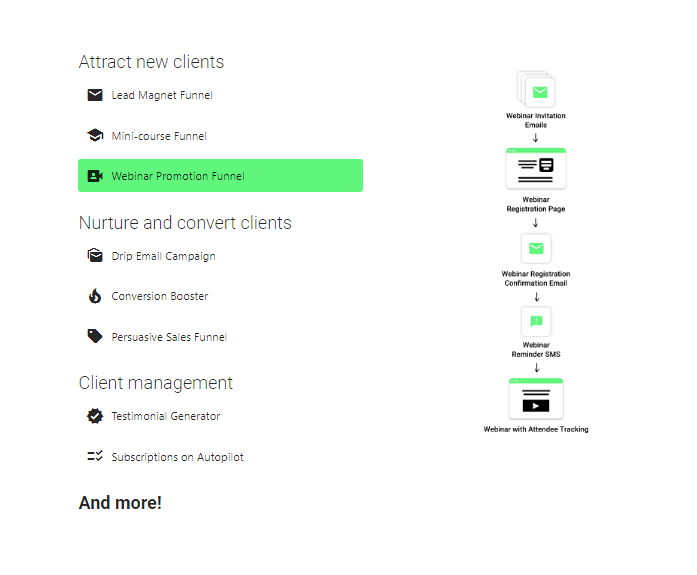Click the Testimonial Generator verified badge icon
The image size is (697, 575).
(95, 416)
